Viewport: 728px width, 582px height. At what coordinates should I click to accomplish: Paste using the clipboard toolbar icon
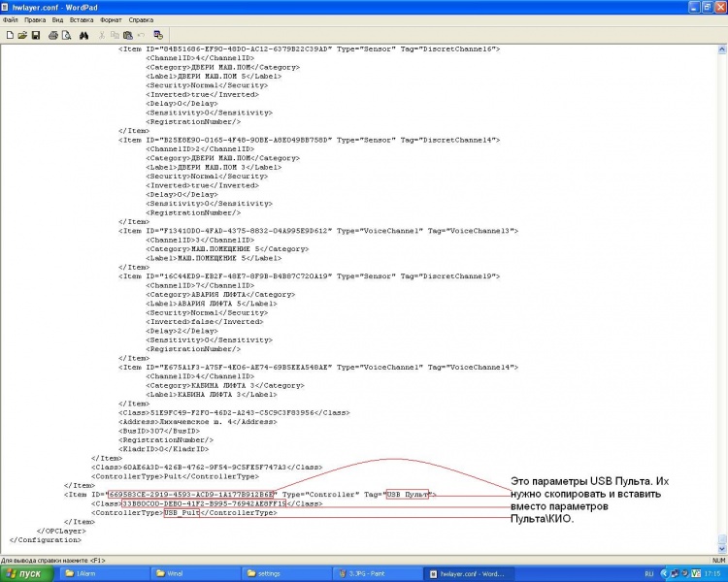[x=128, y=35]
